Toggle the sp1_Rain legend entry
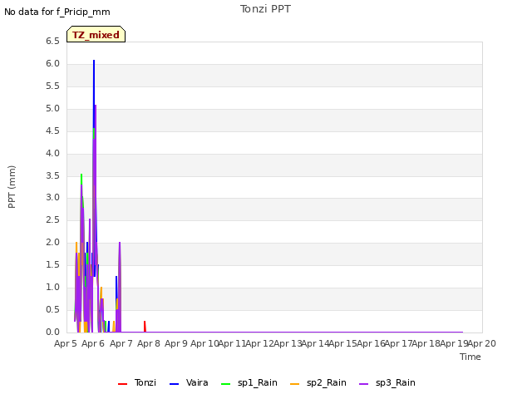Screen dimensions: 532x399 (249, 382)
